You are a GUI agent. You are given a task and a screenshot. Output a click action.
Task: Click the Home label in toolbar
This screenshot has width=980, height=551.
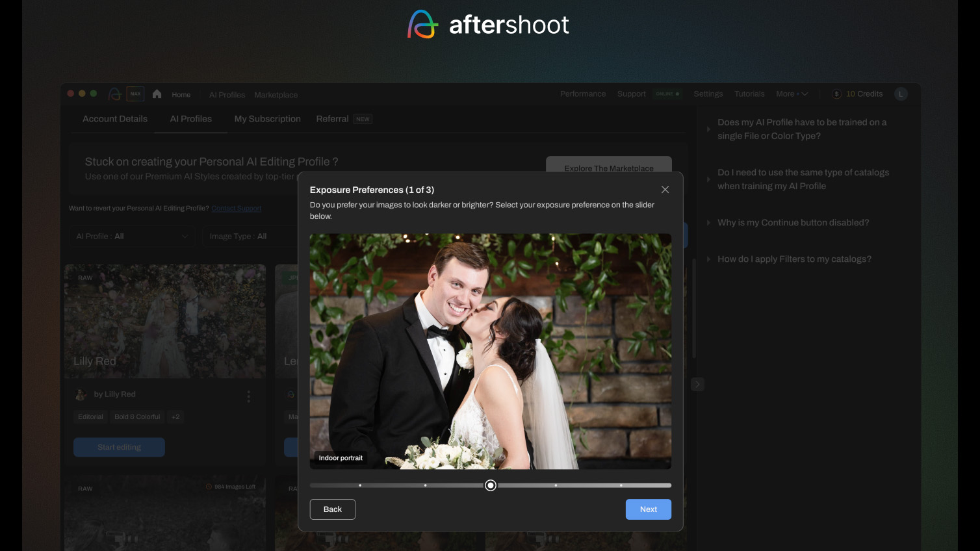click(181, 95)
